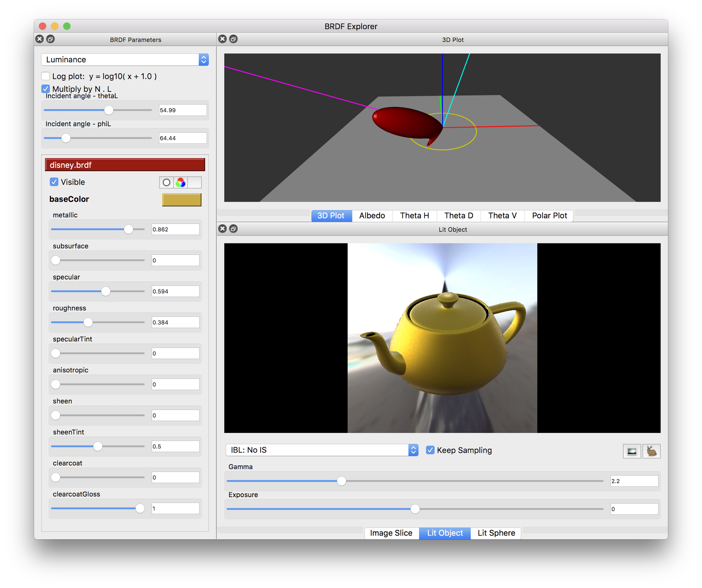Image resolution: width=702 pixels, height=588 pixels.
Task: Toggle Keep Sampling off
Action: [431, 450]
